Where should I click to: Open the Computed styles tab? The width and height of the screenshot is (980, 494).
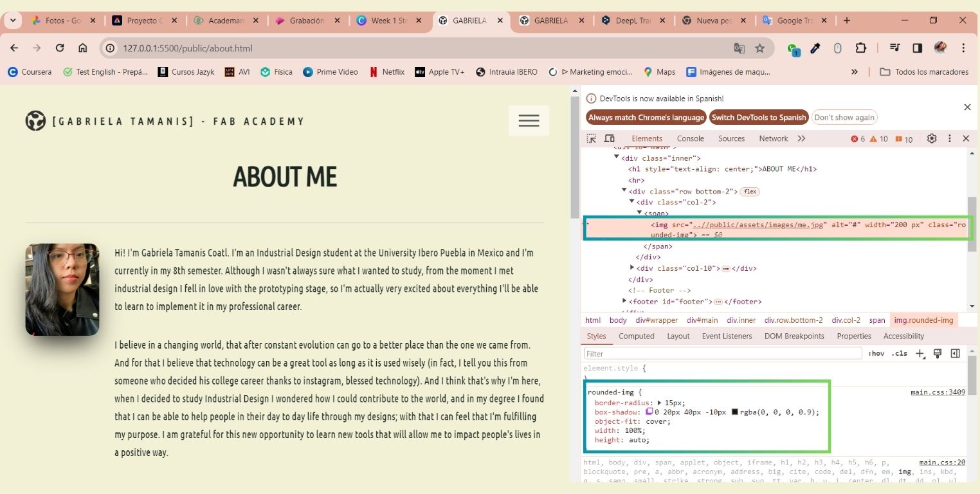pos(636,336)
